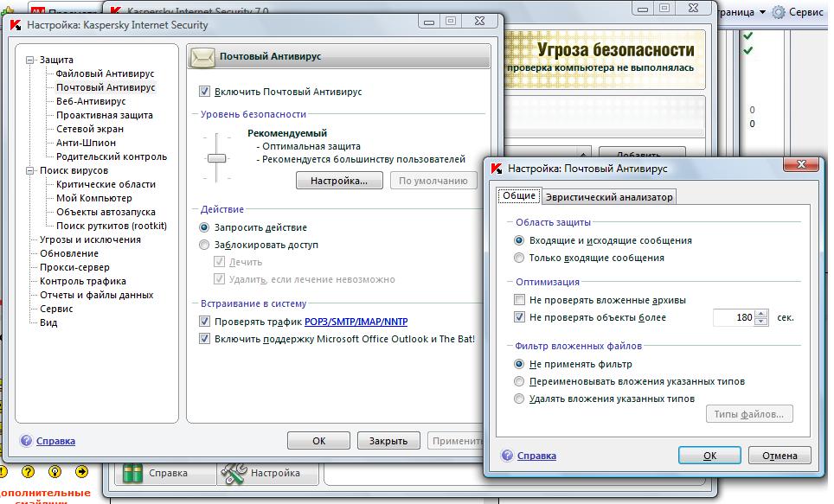Select Отчеты и файлы данных in tree
Screen dimensions: 834x504
(x=96, y=295)
